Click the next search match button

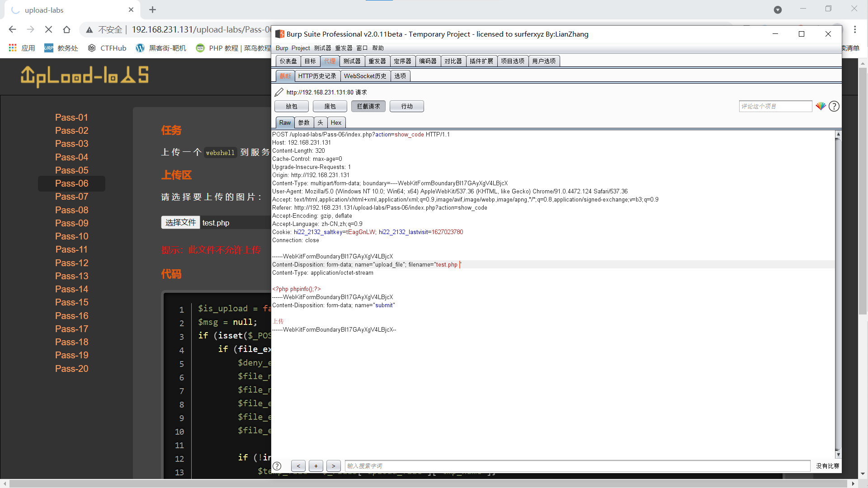(334, 466)
